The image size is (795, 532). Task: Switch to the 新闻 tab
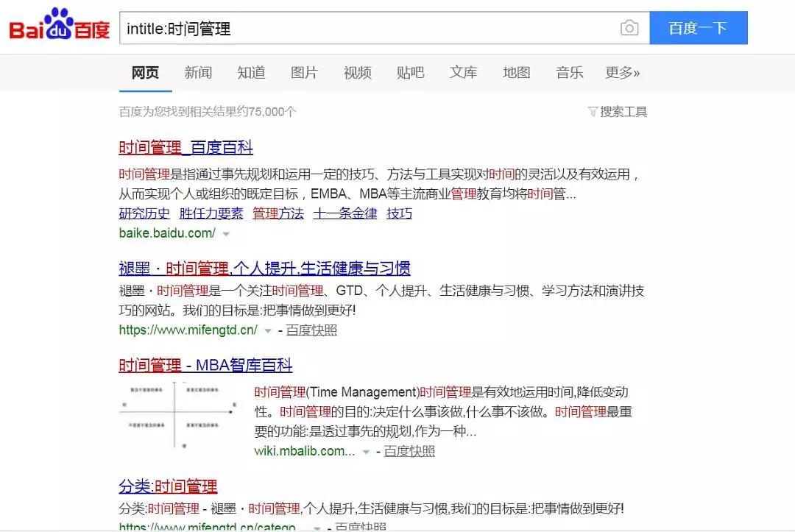click(x=198, y=73)
